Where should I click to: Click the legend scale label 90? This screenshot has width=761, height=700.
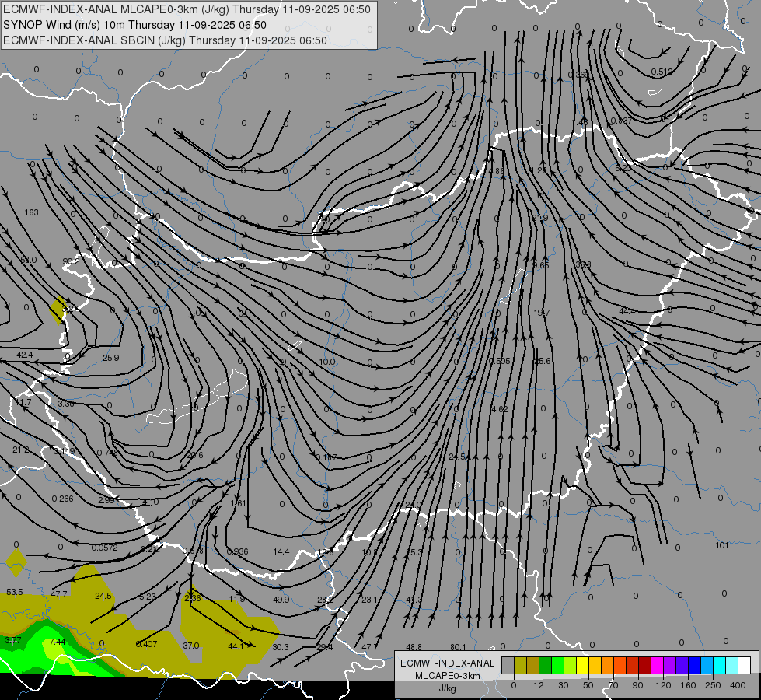click(637, 685)
